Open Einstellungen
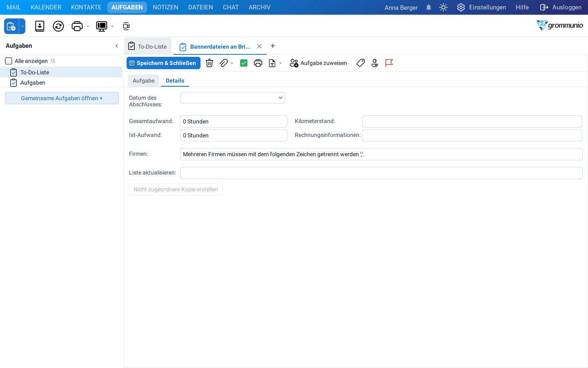Viewport: 588px width, 368px height. [x=481, y=7]
